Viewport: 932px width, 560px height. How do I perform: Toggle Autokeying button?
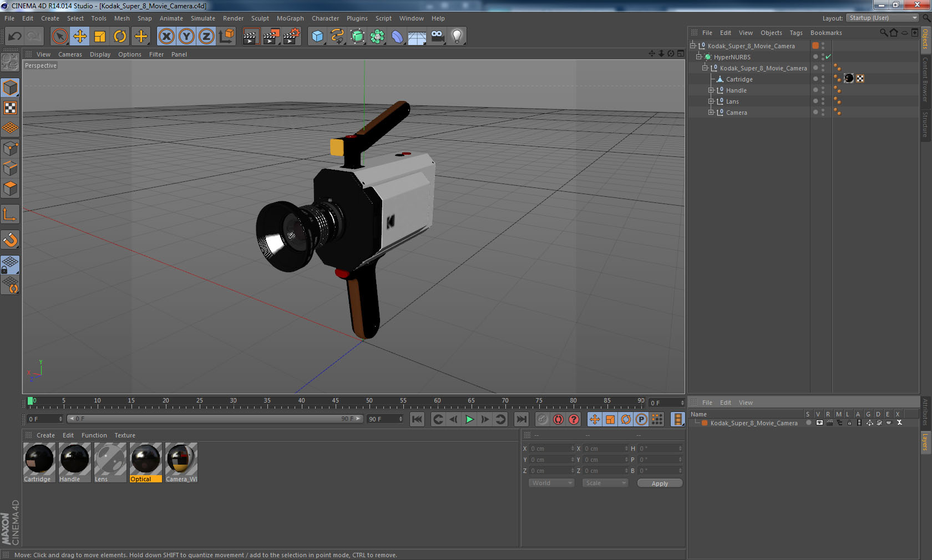(x=558, y=419)
